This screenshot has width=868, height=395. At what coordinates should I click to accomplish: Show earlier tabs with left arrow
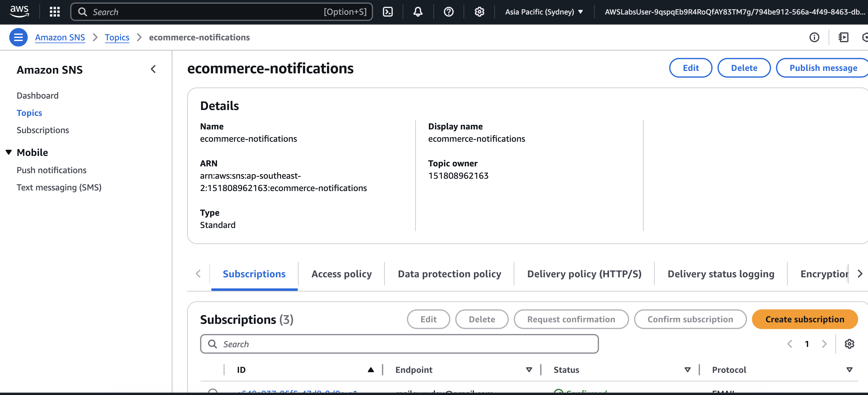pyautogui.click(x=199, y=274)
